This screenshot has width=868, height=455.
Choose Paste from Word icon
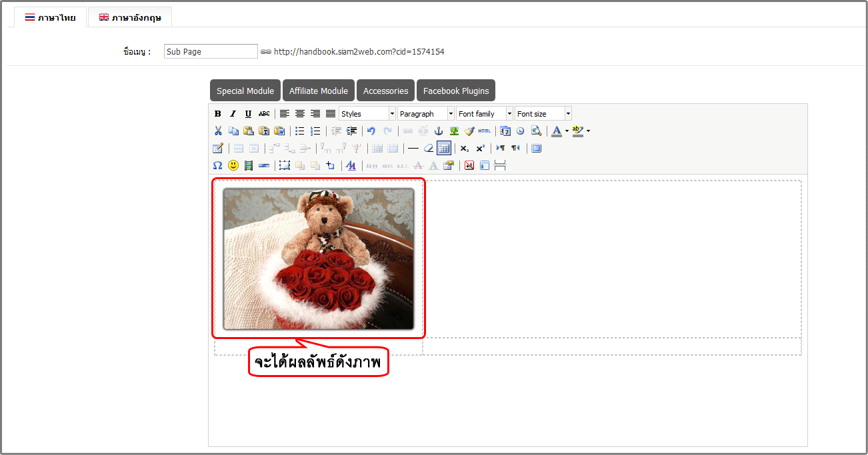click(x=279, y=131)
